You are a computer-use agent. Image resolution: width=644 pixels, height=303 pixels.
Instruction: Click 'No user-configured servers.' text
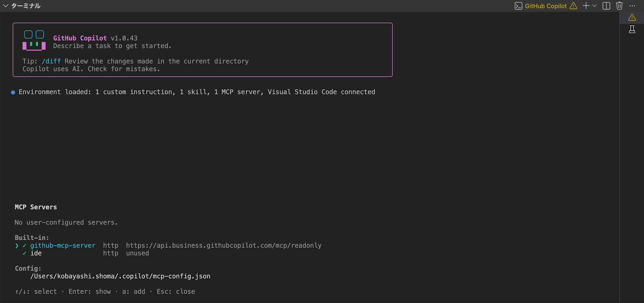[x=66, y=222]
